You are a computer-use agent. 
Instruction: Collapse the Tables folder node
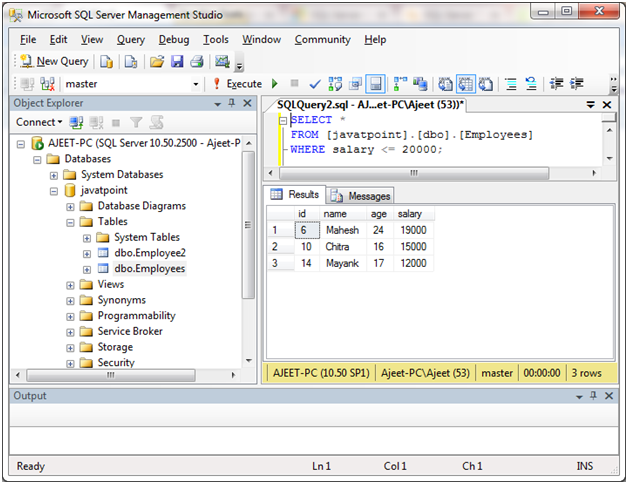(x=70, y=222)
